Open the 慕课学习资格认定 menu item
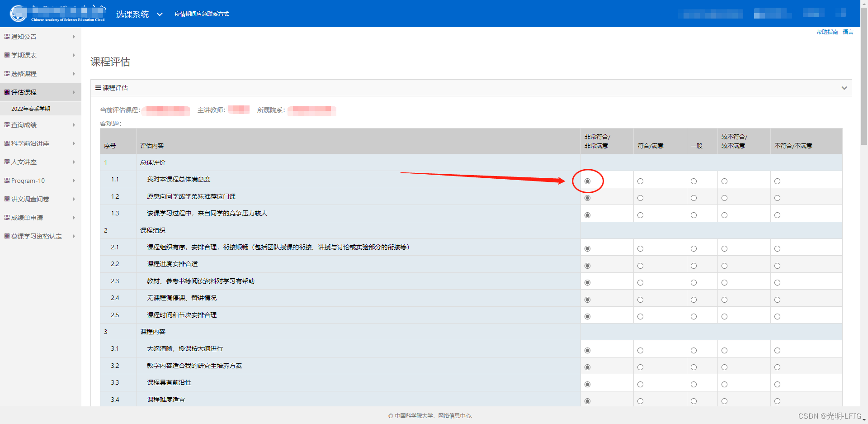Screen dimensions: 868x424 [x=41, y=236]
